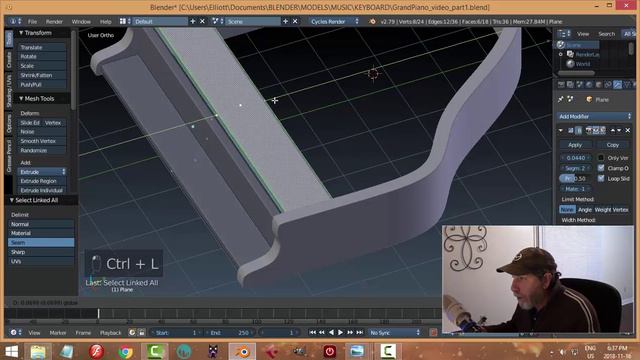Click the World item icon in outliner

point(570,64)
